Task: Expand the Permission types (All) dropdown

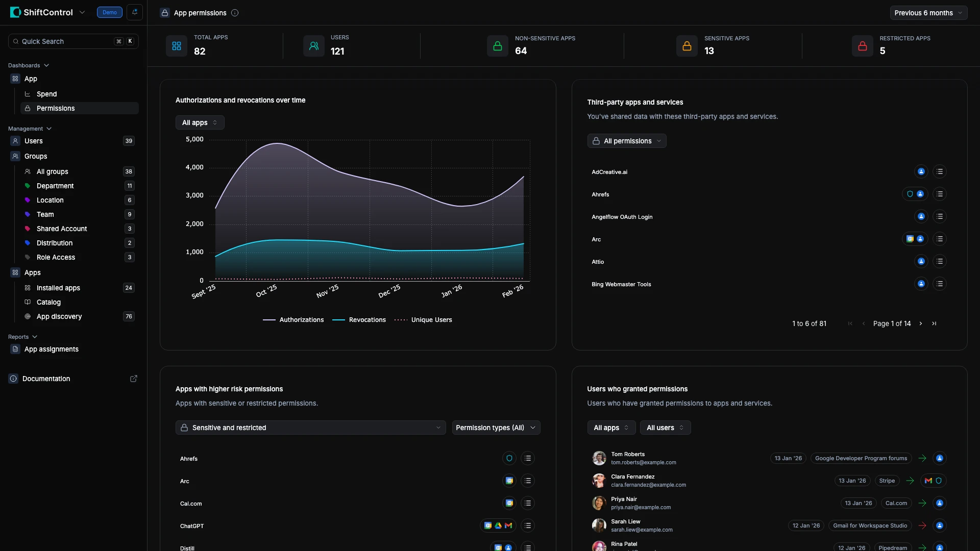Action: [496, 428]
